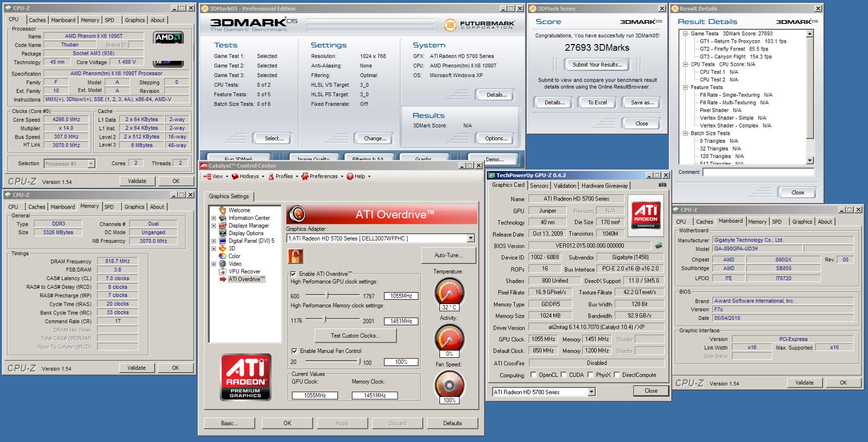868x442 pixels.
Task: Click BIOS save chip icon in GPU-Z
Action: click(659, 245)
